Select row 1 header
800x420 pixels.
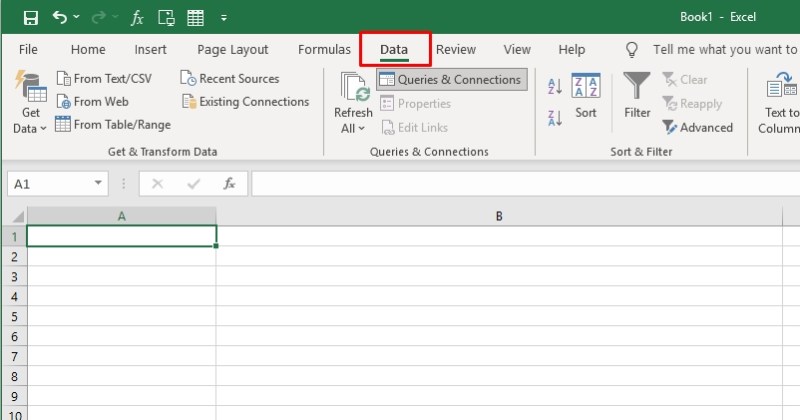coord(14,236)
